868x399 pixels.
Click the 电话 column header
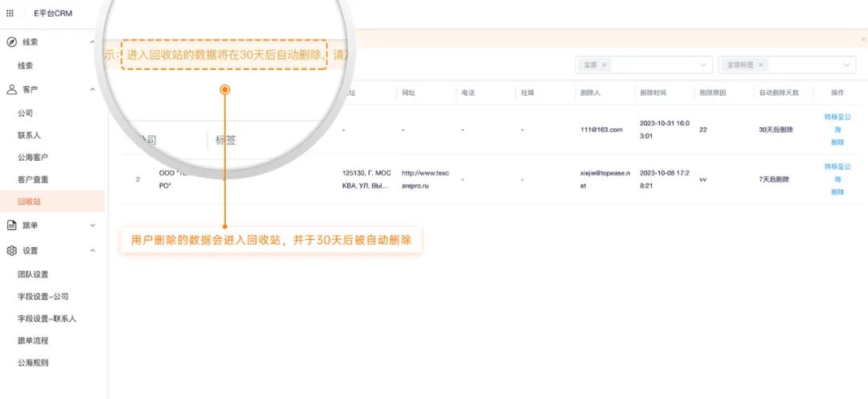[x=468, y=93]
